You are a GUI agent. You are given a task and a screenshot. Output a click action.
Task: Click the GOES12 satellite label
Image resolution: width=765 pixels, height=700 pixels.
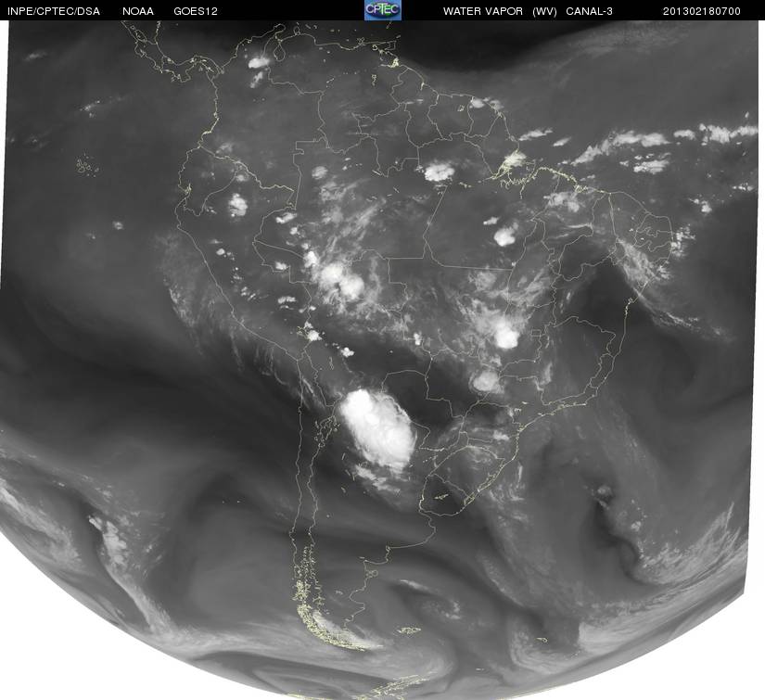click(196, 11)
